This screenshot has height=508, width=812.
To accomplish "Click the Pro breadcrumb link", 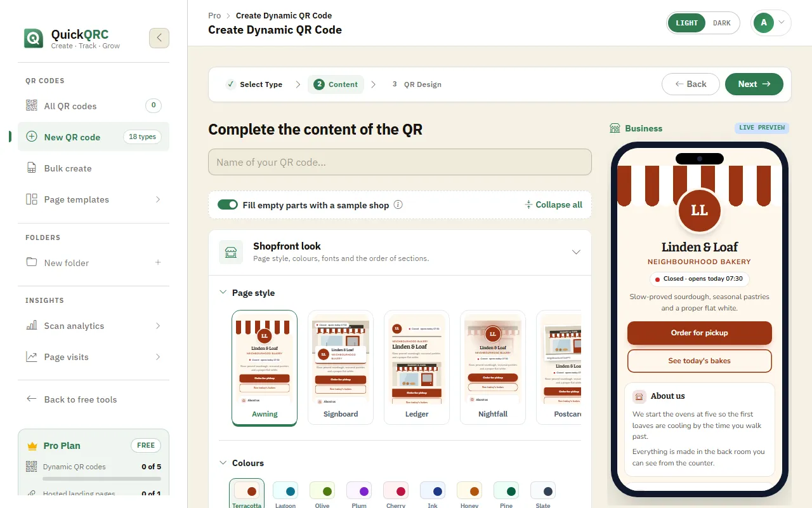I will pos(214,15).
